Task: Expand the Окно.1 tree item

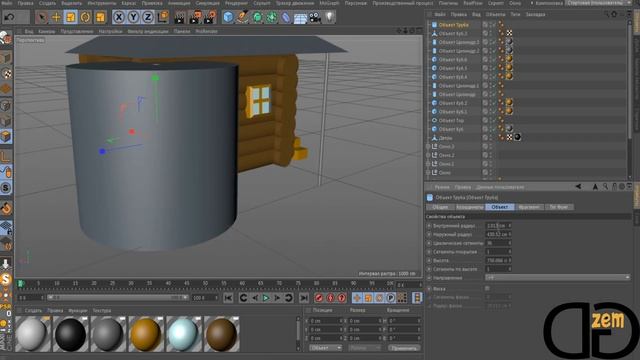Action: pyautogui.click(x=428, y=164)
